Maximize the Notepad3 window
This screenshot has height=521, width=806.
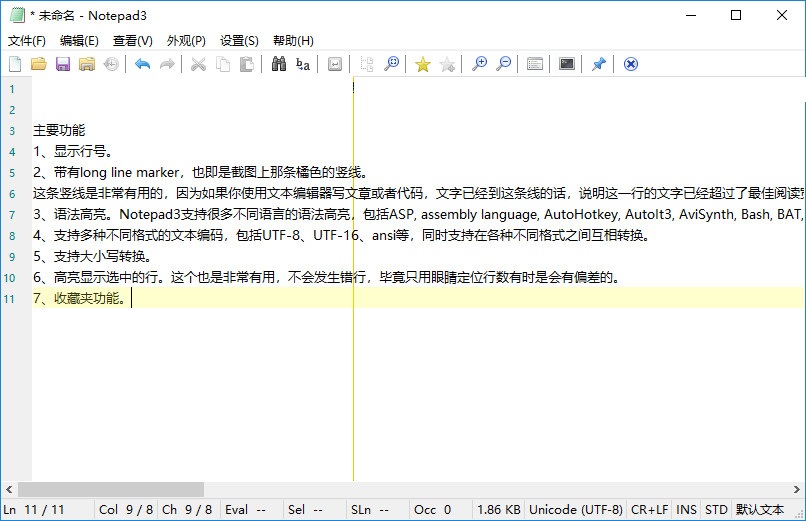(736, 15)
